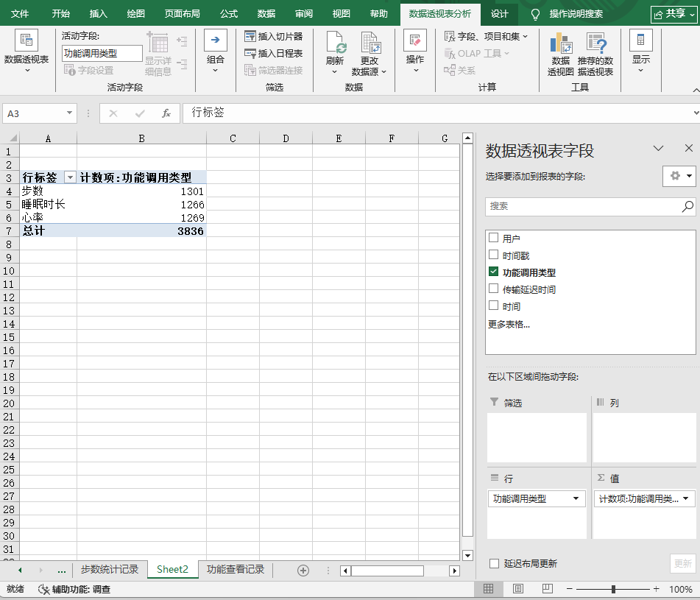Click zoom in plus icon
The image size is (700, 600).
[657, 589]
